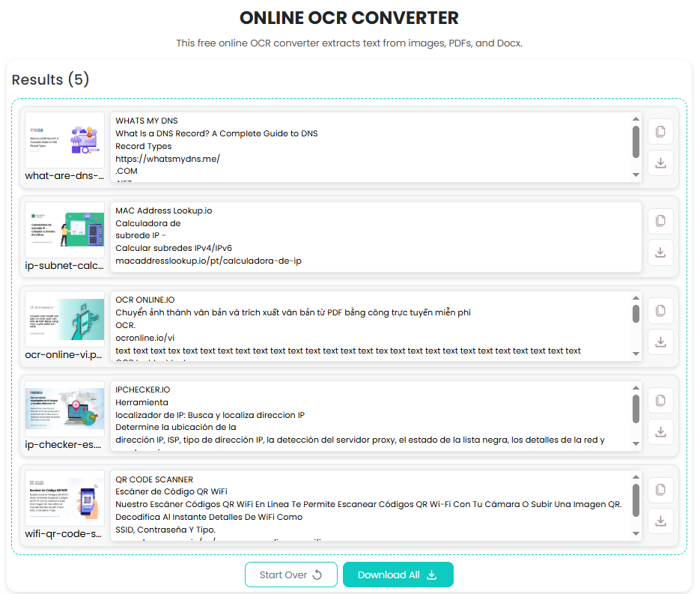
Task: Click the 'MAC Address Lookup.io' text
Action: [164, 210]
